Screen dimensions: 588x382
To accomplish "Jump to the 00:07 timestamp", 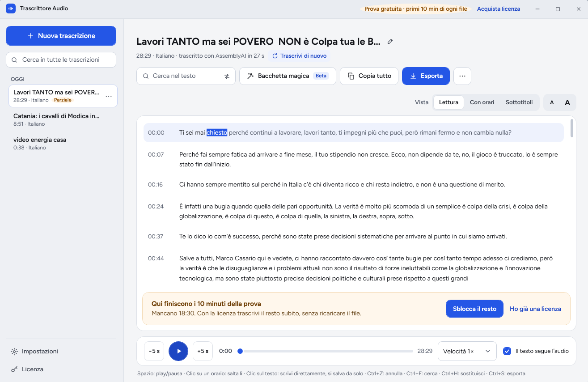I will pyautogui.click(x=156, y=155).
